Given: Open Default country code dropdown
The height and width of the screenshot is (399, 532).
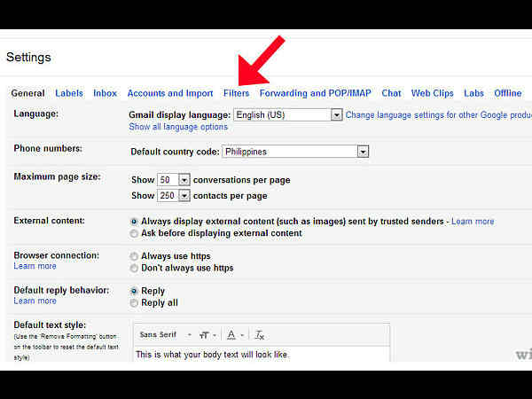Looking at the screenshot, I should pyautogui.click(x=295, y=152).
